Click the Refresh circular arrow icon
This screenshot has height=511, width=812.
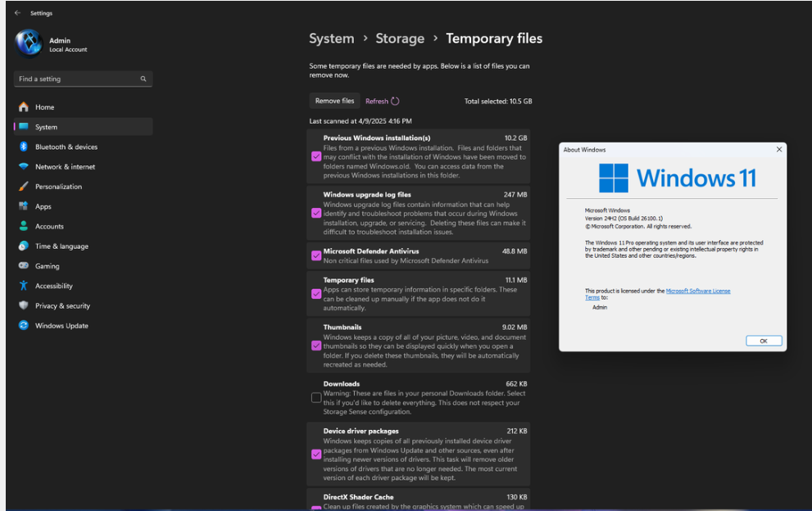395,101
